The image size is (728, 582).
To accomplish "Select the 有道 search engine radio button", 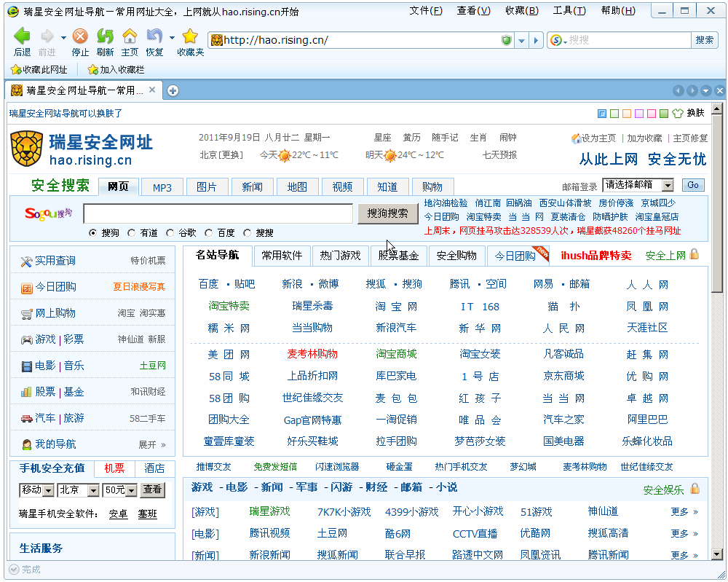I will pyautogui.click(x=131, y=232).
